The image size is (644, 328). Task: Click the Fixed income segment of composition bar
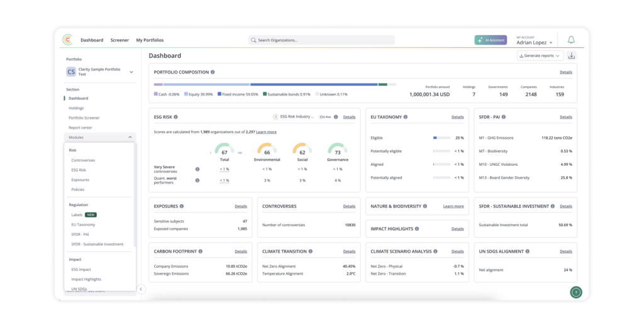tap(313, 84)
